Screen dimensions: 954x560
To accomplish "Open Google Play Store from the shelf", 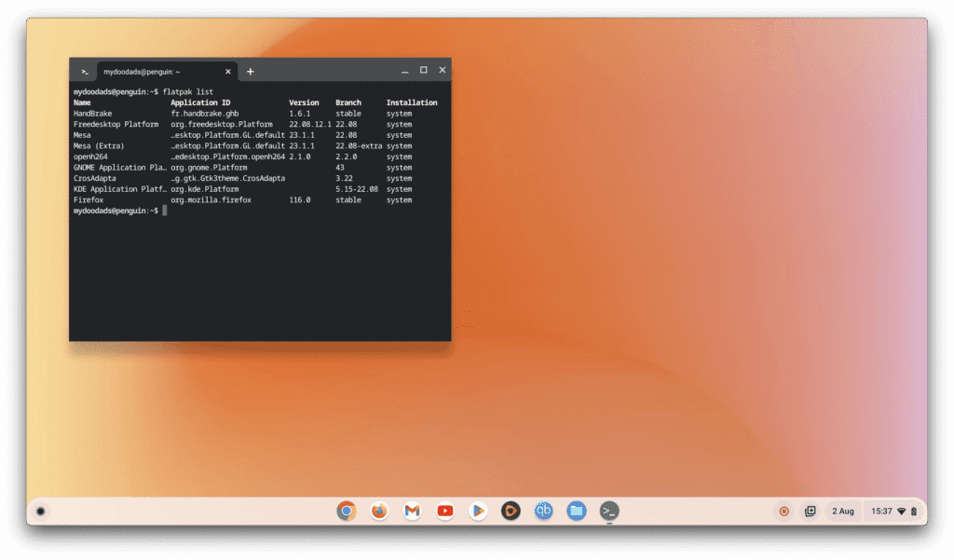I will 478,511.
